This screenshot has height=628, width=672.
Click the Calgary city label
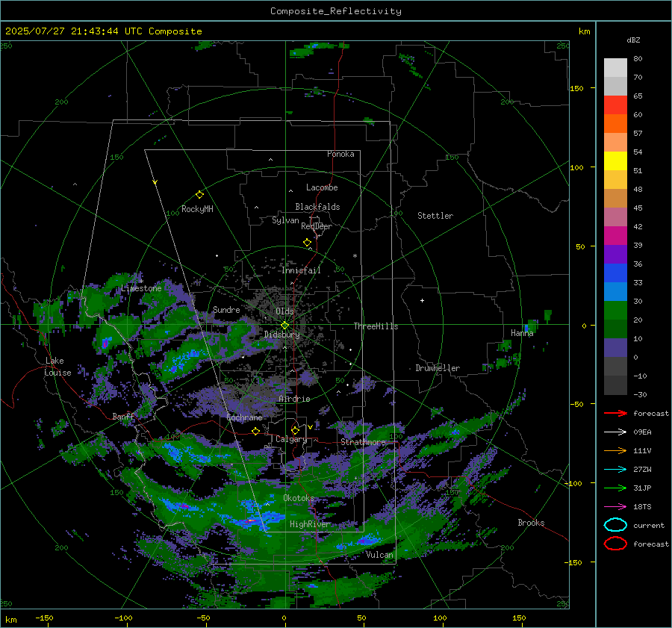pyautogui.click(x=291, y=439)
